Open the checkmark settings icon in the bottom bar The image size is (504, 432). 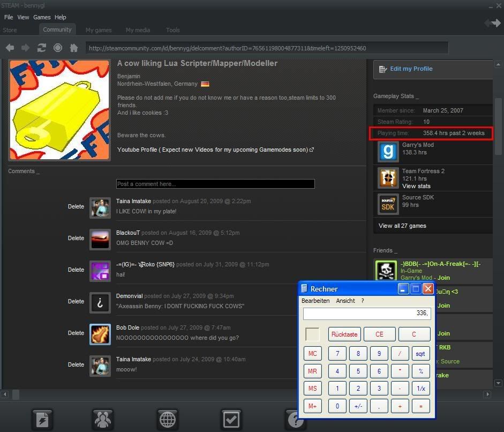pyautogui.click(x=231, y=420)
